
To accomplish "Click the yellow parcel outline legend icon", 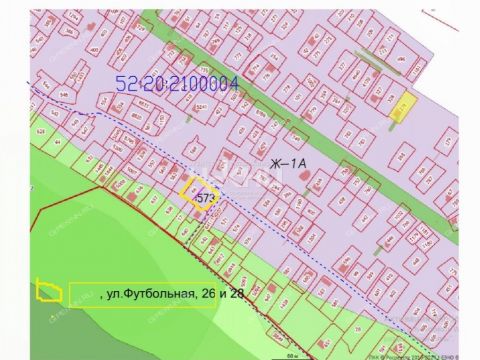I will coord(49,290).
